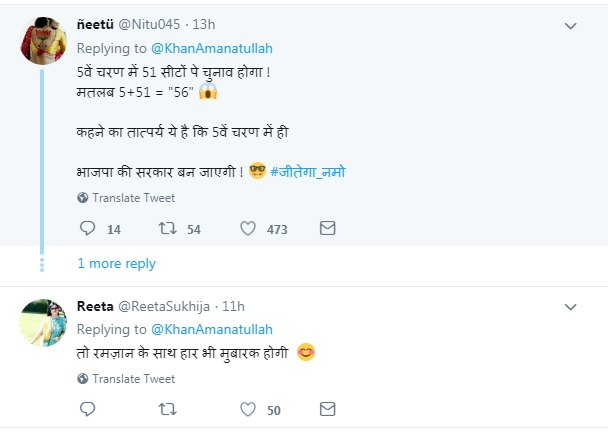608x434 pixels.
Task: Like Reeta's tweet with 50 likes
Action: (x=248, y=409)
